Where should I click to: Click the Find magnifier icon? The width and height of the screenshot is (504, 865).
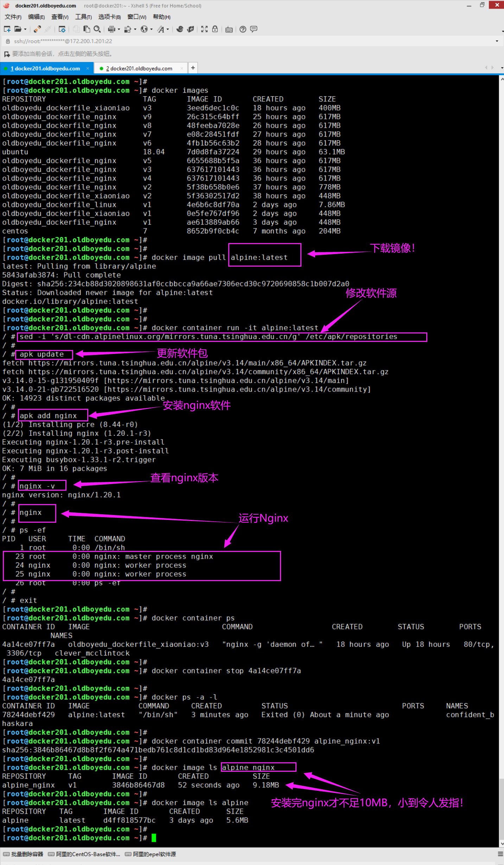click(x=97, y=29)
